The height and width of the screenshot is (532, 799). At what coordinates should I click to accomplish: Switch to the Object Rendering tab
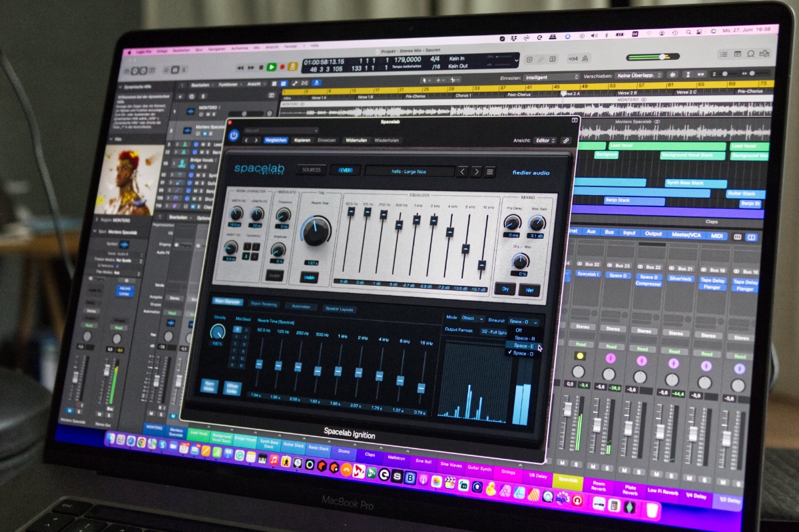(264, 304)
